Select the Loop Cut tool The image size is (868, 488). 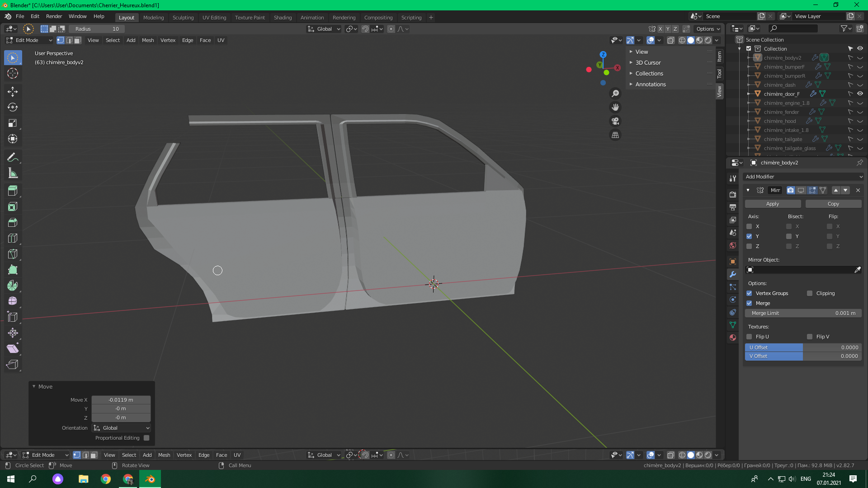click(13, 238)
